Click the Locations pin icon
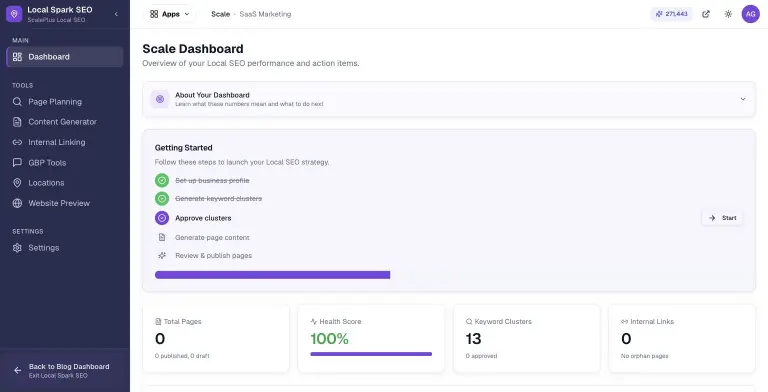 (17, 183)
